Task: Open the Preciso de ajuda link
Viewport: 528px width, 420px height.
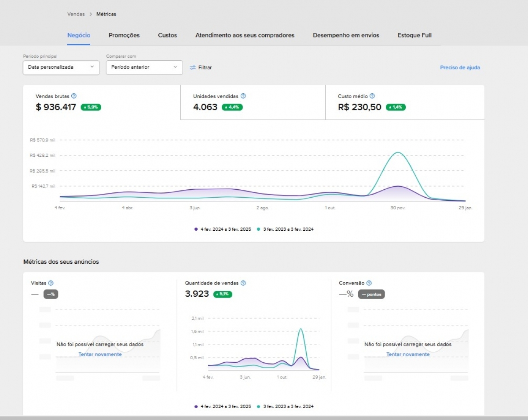Action: [460, 67]
